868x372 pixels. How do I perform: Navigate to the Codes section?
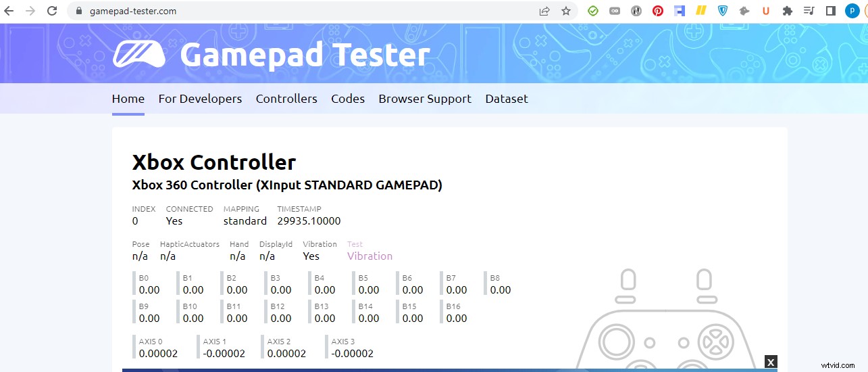point(348,99)
